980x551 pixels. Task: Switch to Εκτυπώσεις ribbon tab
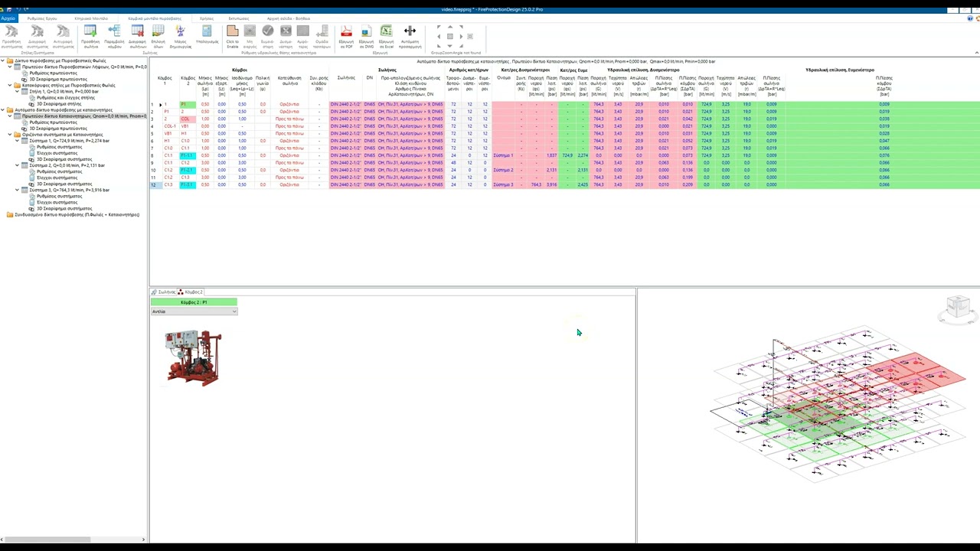tap(239, 18)
